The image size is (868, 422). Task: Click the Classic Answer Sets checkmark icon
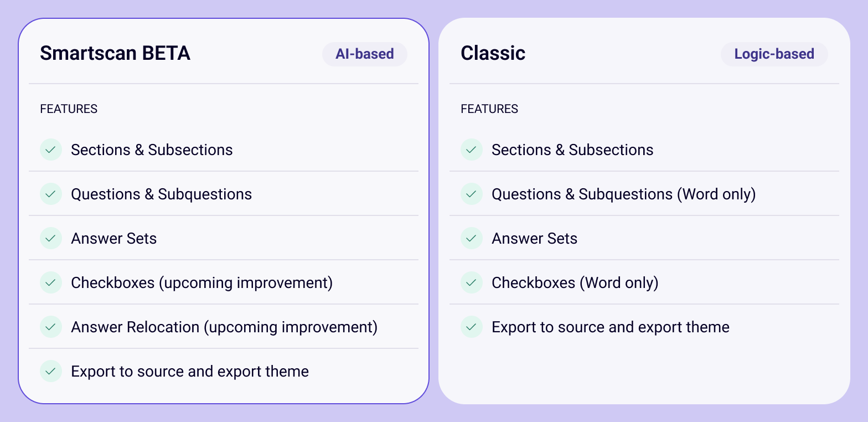pyautogui.click(x=472, y=238)
